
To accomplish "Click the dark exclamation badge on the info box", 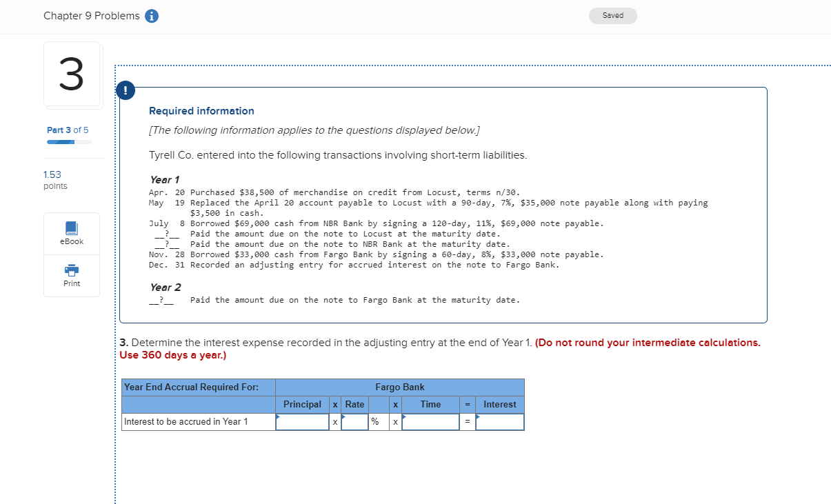I will (125, 90).
